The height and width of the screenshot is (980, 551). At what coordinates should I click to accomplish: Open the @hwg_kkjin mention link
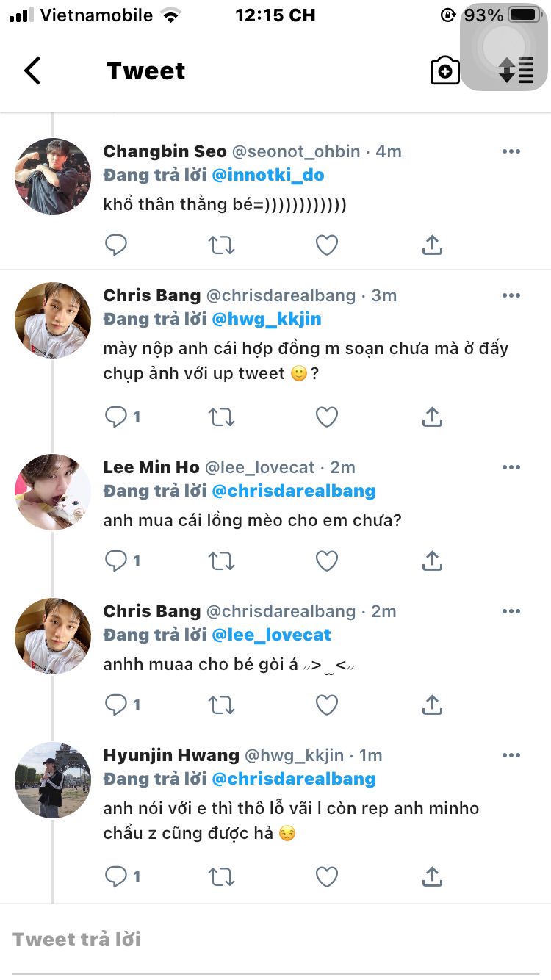coord(266,320)
